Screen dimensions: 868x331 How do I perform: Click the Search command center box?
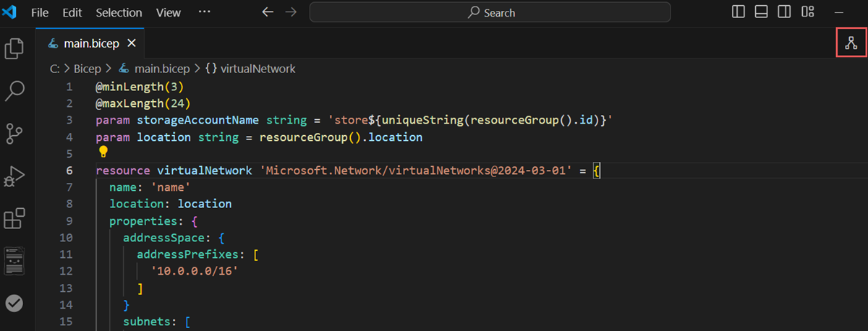click(490, 12)
